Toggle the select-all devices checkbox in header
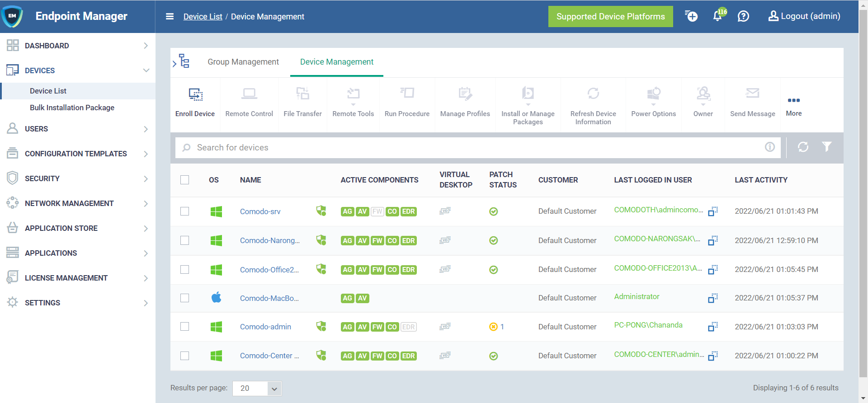 pos(185,180)
